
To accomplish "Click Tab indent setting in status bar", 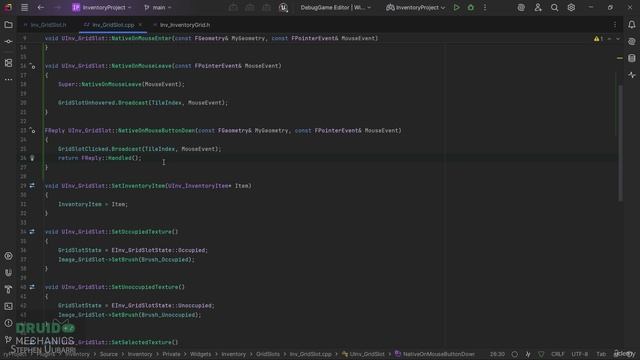I will coord(601,354).
